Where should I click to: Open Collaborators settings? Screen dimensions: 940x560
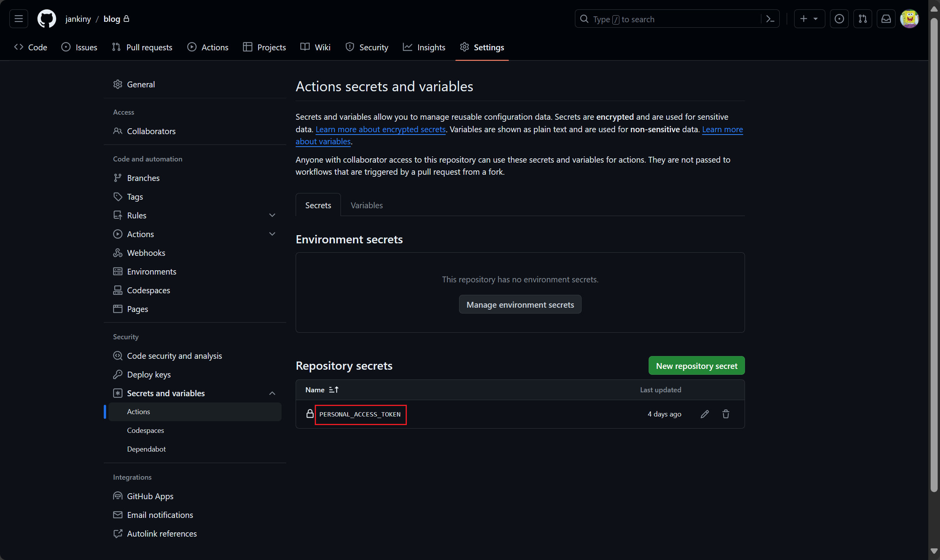[195, 131]
